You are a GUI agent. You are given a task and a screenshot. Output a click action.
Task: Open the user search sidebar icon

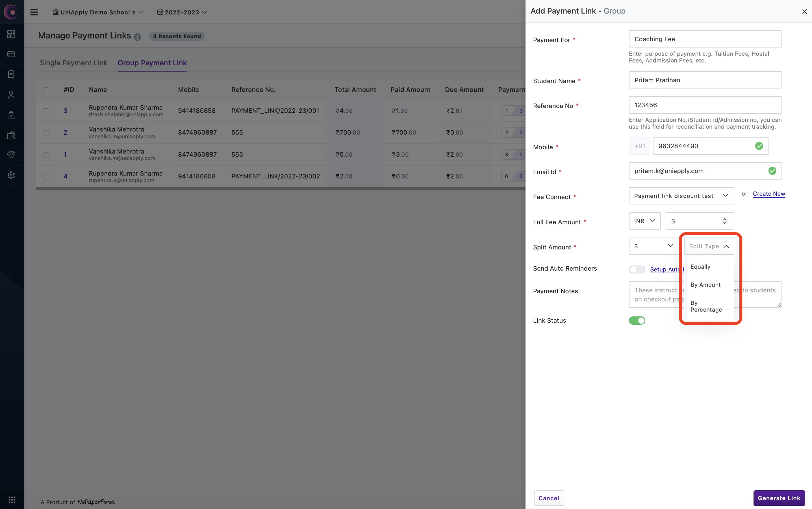coord(11,95)
